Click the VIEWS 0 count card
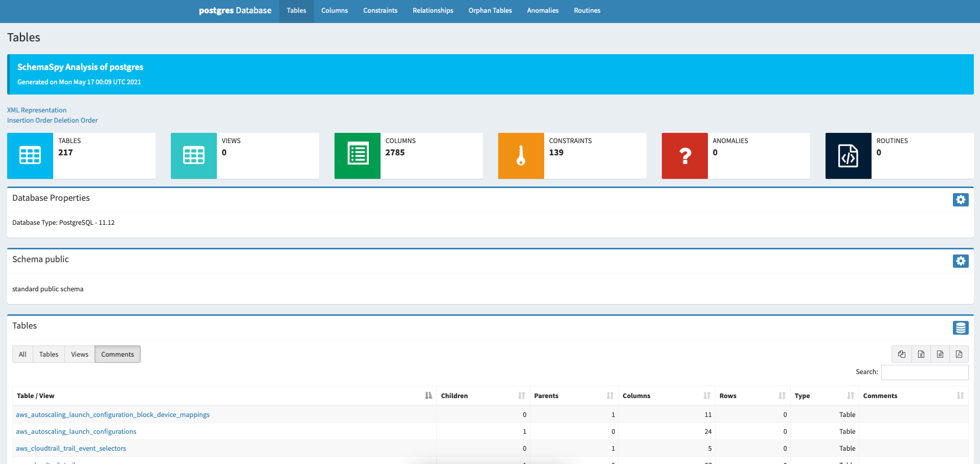Image resolution: width=980 pixels, height=464 pixels. tap(245, 156)
